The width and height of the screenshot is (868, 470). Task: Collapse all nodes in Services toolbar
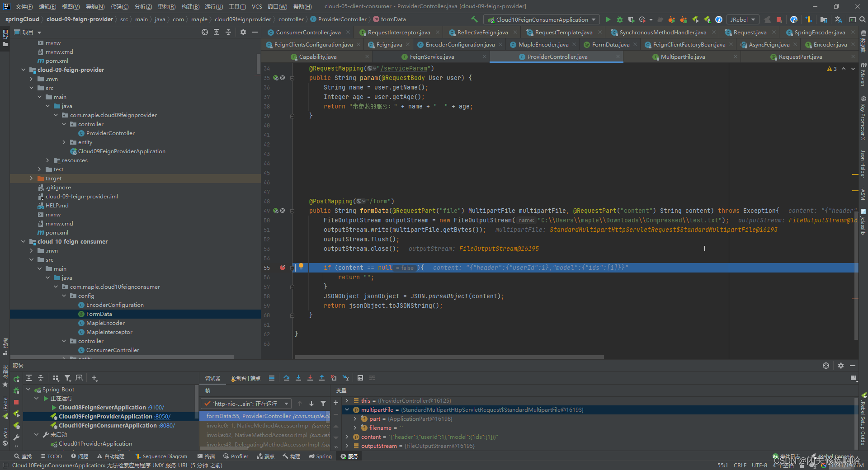tap(41, 378)
